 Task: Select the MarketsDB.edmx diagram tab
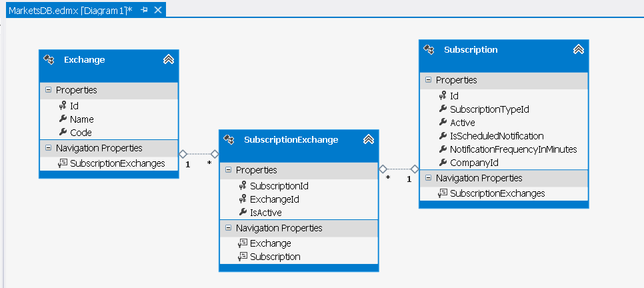(71, 10)
